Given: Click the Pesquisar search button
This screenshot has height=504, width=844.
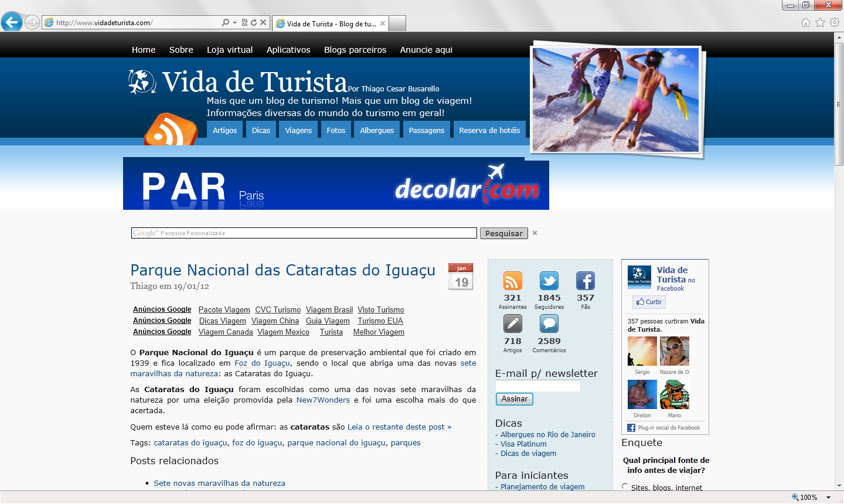Looking at the screenshot, I should 503,233.
